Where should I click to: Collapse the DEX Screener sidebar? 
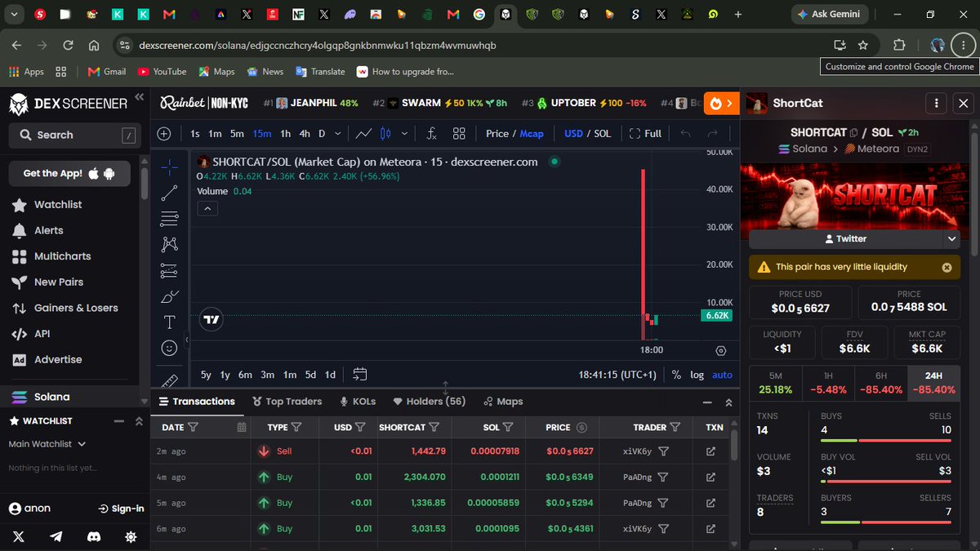click(x=140, y=97)
